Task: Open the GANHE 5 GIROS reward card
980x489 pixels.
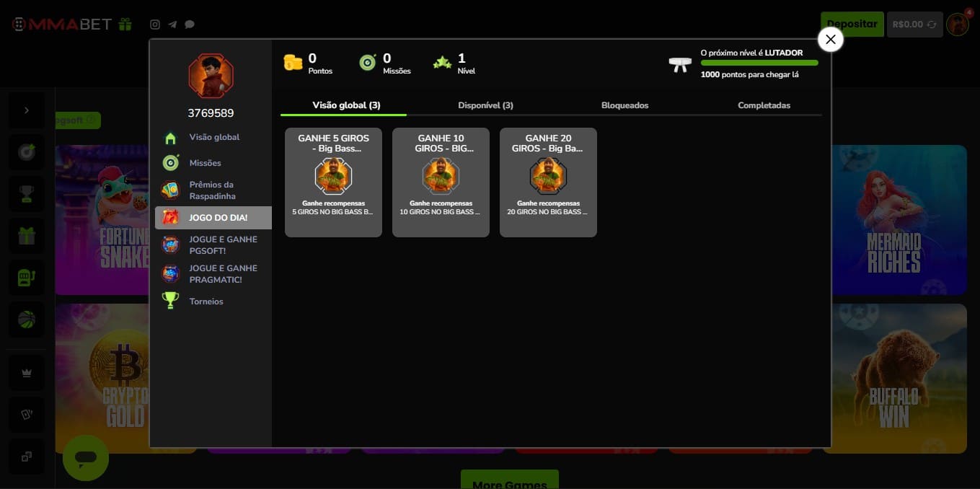Action: click(333, 182)
